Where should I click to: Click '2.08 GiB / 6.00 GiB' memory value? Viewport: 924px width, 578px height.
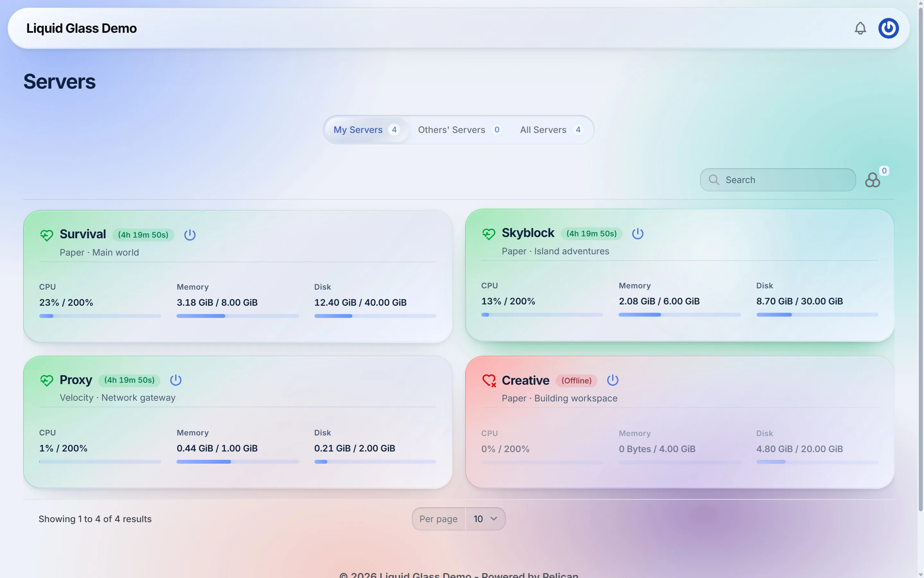click(659, 301)
